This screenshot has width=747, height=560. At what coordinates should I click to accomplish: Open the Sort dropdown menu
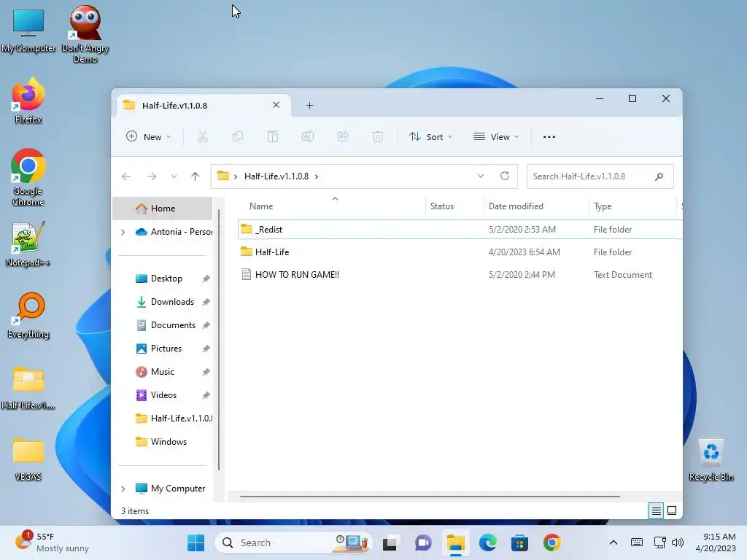pos(430,137)
